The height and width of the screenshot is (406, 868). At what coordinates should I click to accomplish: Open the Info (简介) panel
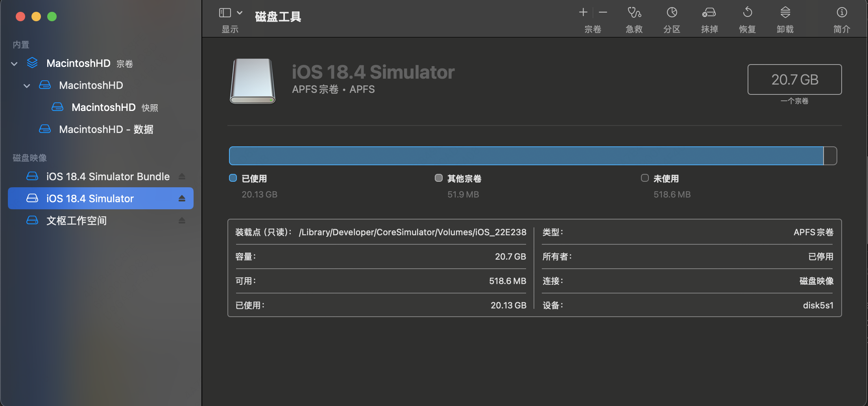tap(842, 13)
